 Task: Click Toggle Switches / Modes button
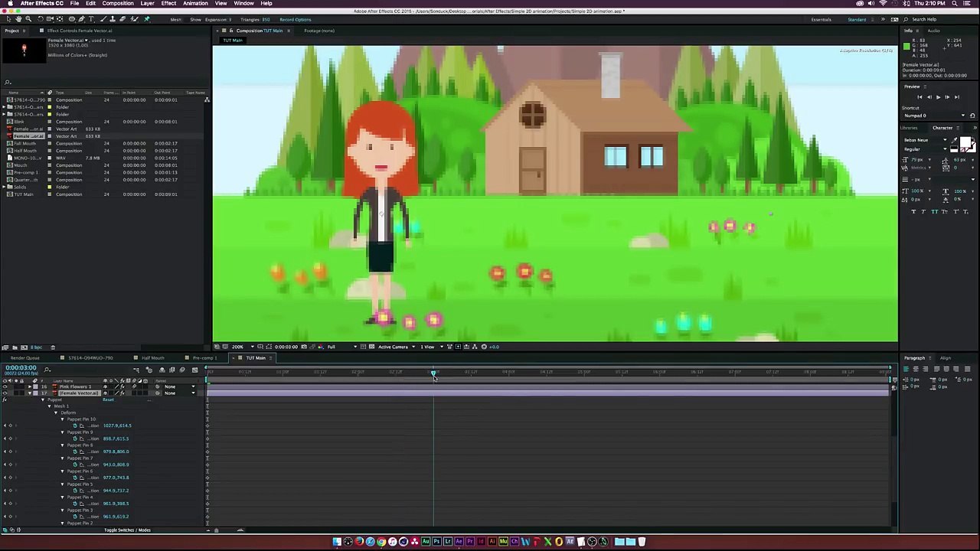tap(127, 530)
